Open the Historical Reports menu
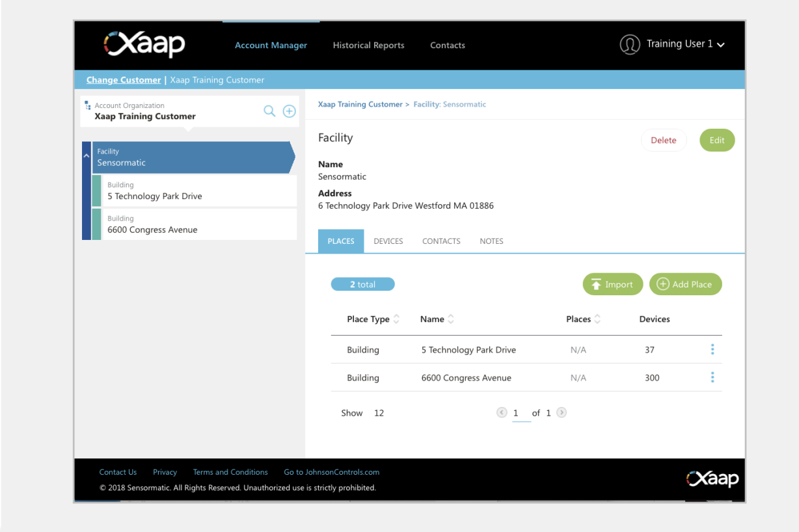Viewport: 799px width, 532px height. click(x=368, y=45)
